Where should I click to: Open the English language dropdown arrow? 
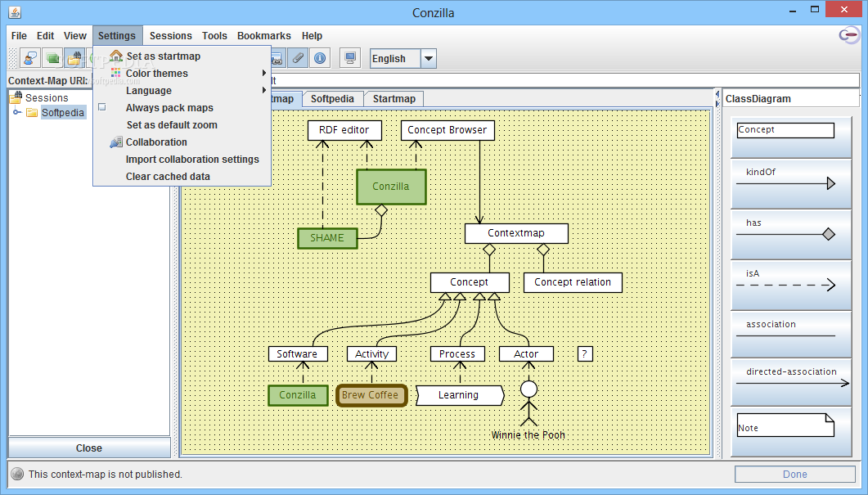429,58
